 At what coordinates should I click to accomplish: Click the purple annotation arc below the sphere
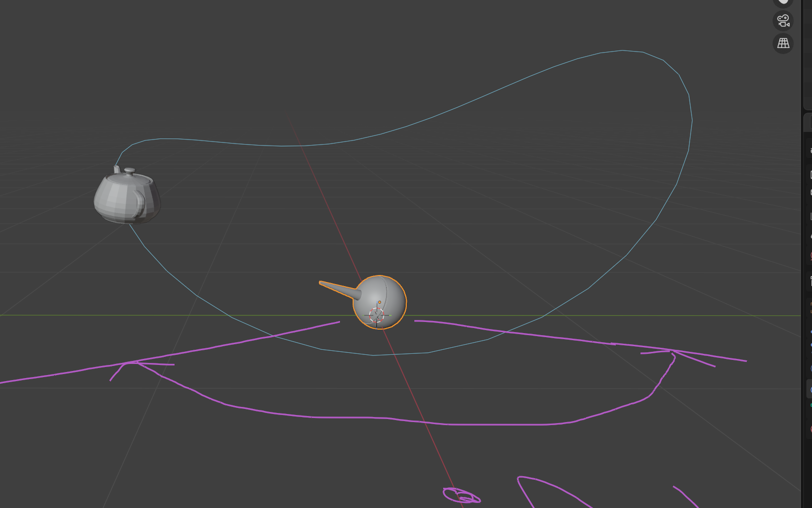pos(405,420)
